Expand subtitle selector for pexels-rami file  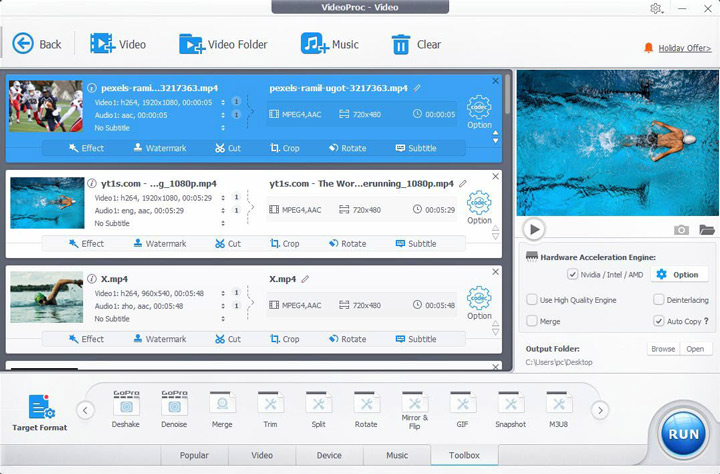tap(223, 128)
